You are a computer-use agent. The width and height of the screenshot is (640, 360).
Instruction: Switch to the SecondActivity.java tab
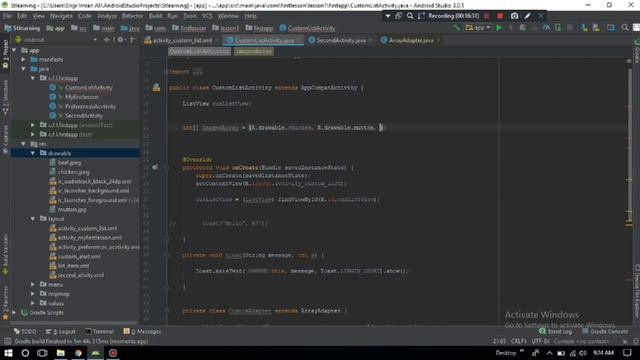(x=341, y=40)
